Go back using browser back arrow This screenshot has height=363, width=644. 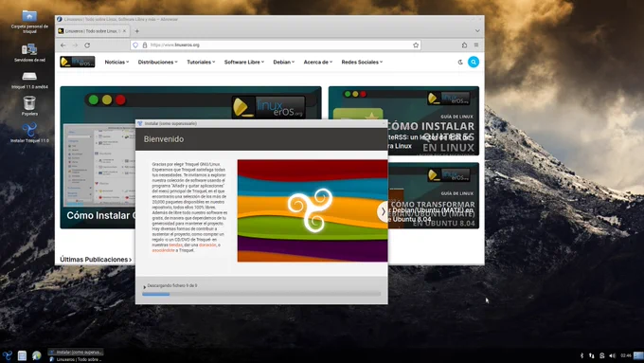63,45
